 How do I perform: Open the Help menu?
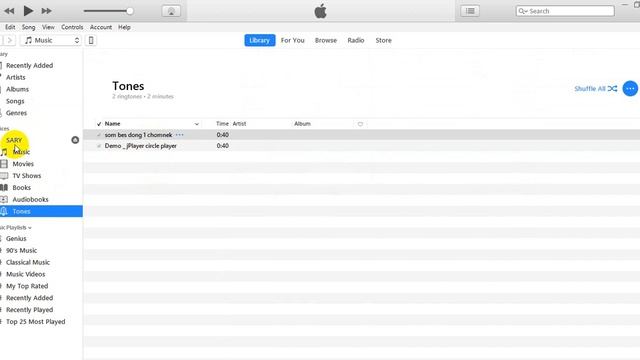pos(124,27)
